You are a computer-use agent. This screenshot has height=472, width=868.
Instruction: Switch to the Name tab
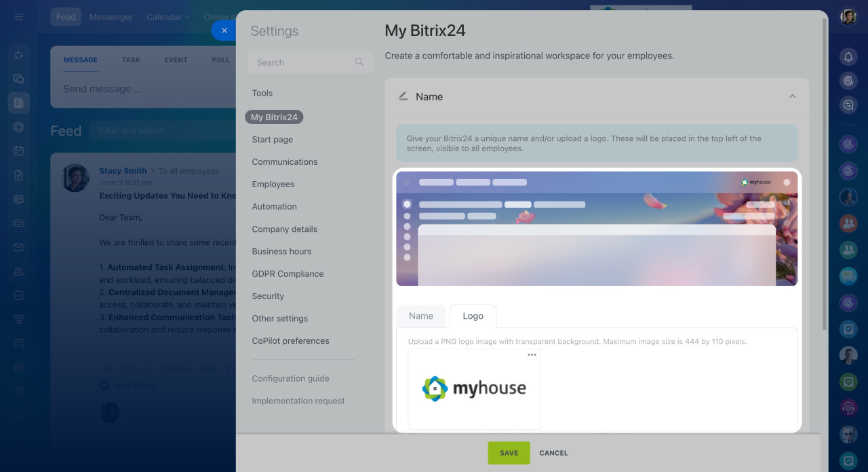pyautogui.click(x=421, y=316)
